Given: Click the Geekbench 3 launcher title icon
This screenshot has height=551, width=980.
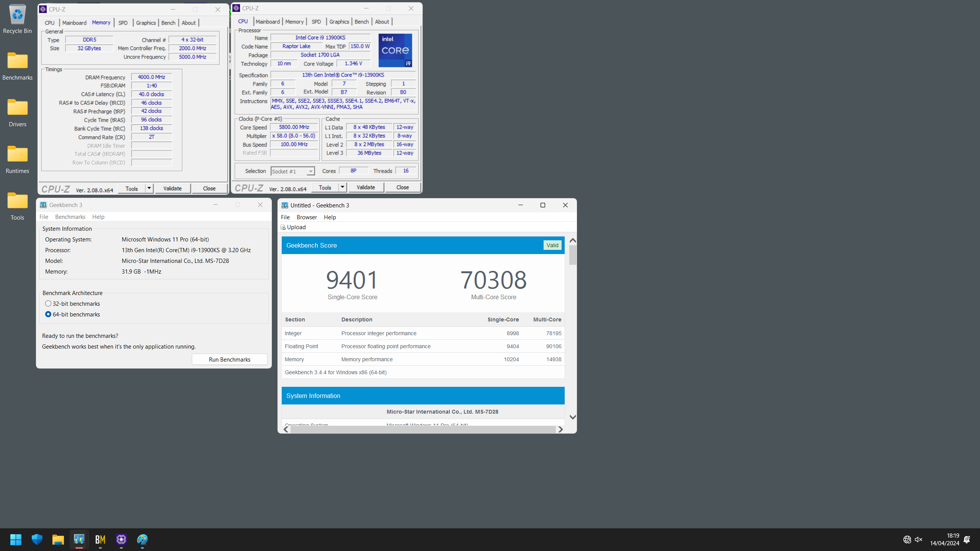Looking at the screenshot, I should click(43, 205).
